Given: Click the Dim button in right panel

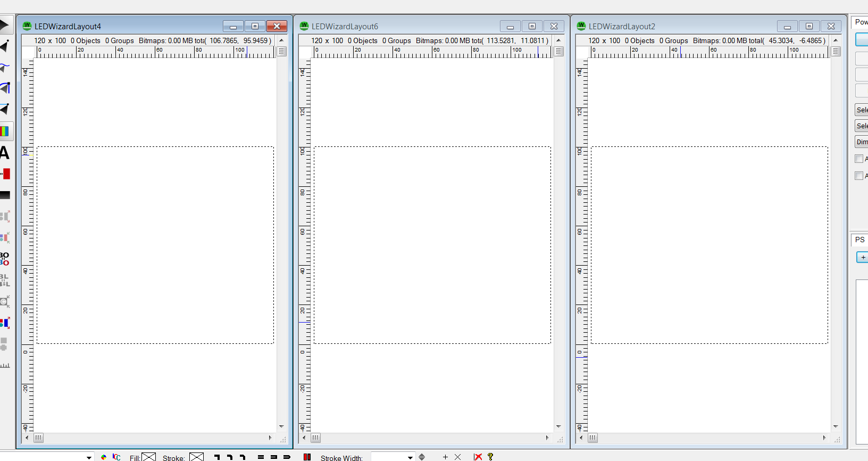Looking at the screenshot, I should [862, 142].
